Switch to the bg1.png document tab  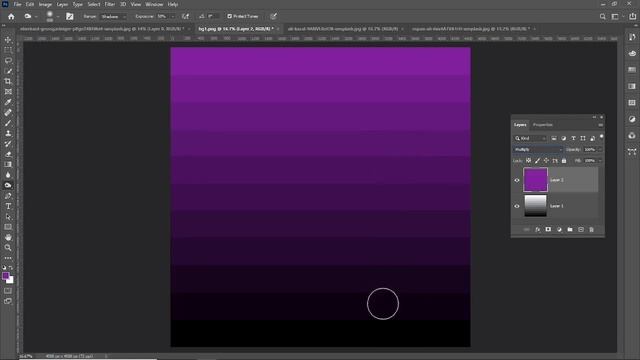click(x=236, y=29)
